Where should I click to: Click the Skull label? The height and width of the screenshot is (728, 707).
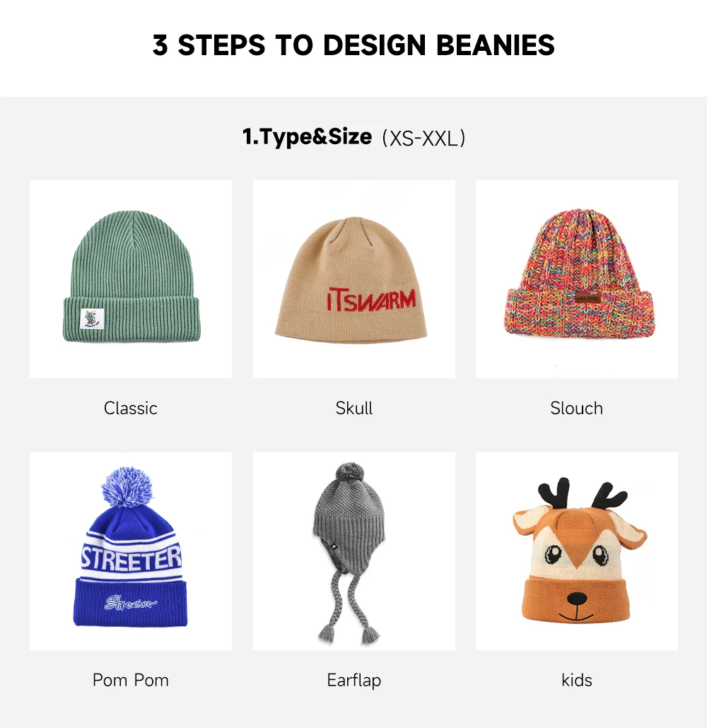[x=354, y=408]
